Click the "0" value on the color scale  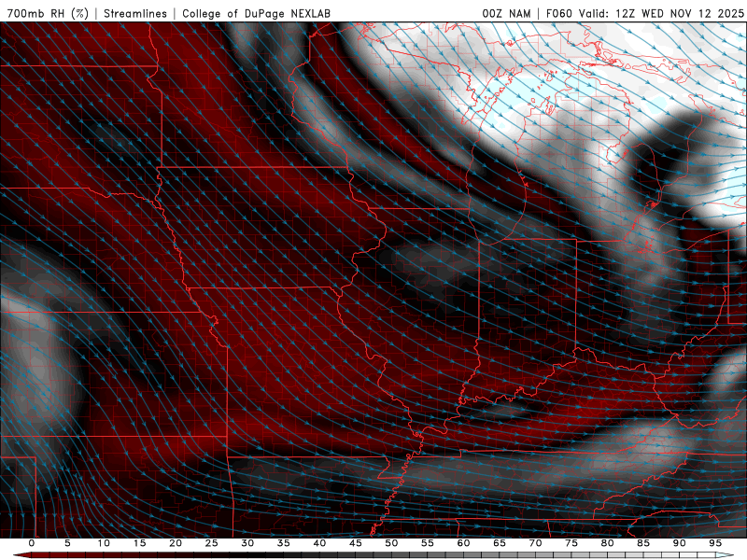[32, 543]
